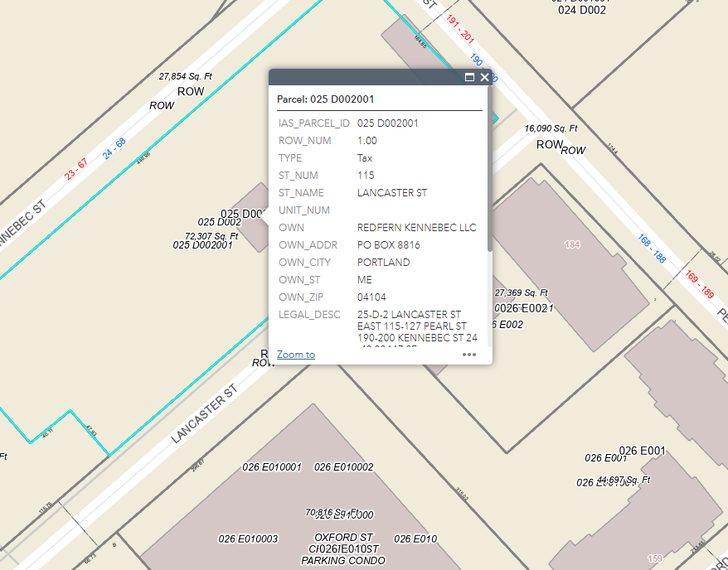
Task: Click the 16,090 Sq. Ft ROW label
Action: 550,129
